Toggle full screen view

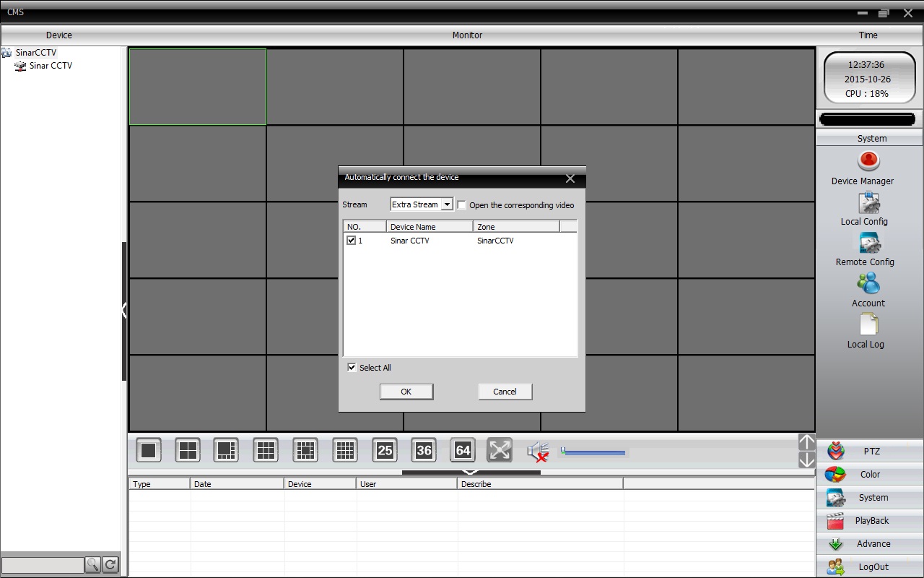click(x=500, y=450)
